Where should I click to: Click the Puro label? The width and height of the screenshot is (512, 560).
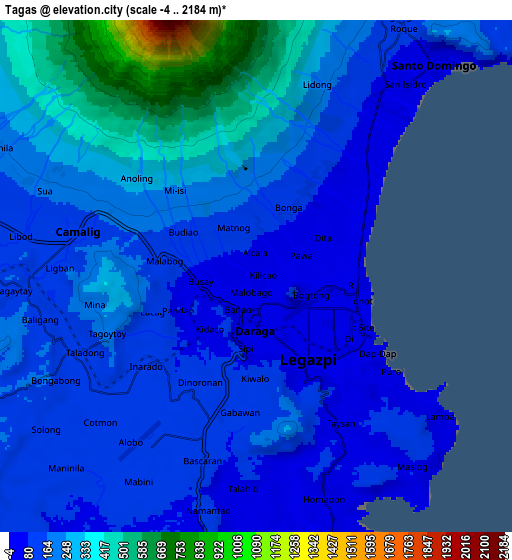tap(391, 372)
